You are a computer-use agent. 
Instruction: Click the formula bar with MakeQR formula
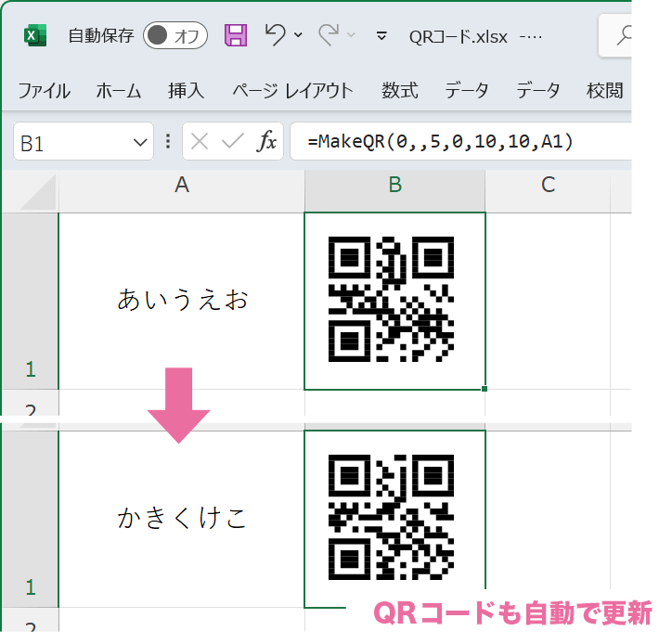(460, 141)
